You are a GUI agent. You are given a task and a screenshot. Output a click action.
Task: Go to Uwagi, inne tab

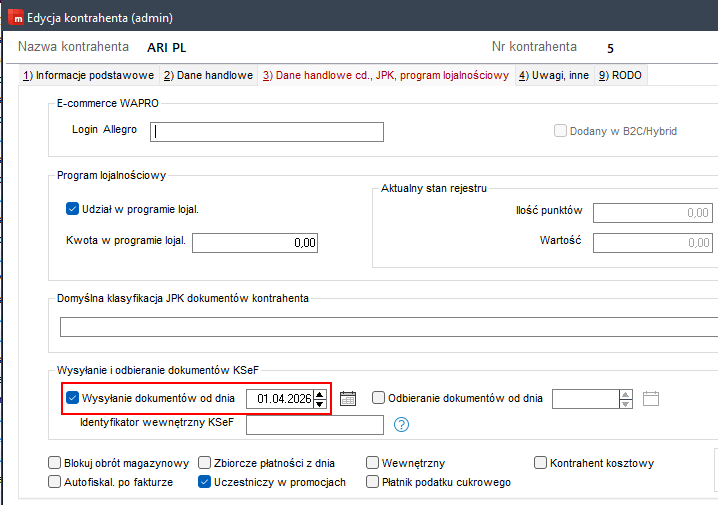coord(553,75)
